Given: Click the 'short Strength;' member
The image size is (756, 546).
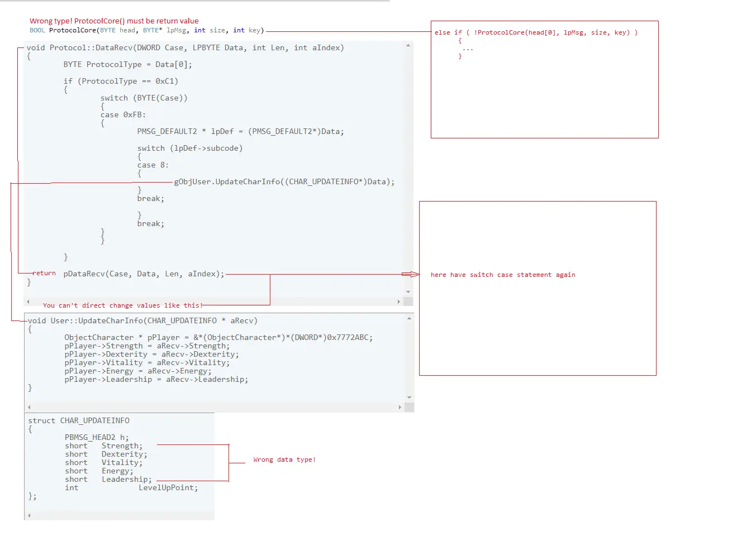Looking at the screenshot, I should [103, 446].
